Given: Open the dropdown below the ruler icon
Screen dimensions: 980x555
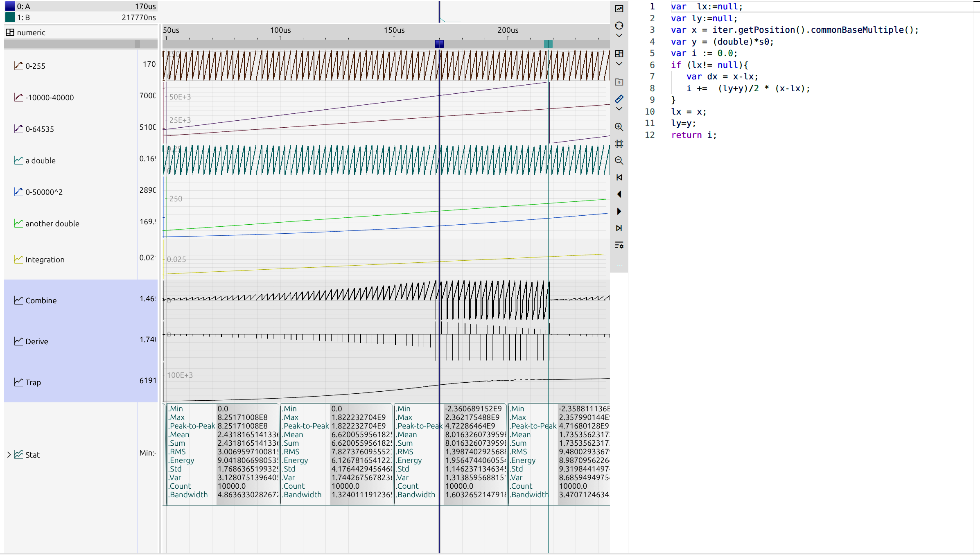Looking at the screenshot, I should pos(619,109).
